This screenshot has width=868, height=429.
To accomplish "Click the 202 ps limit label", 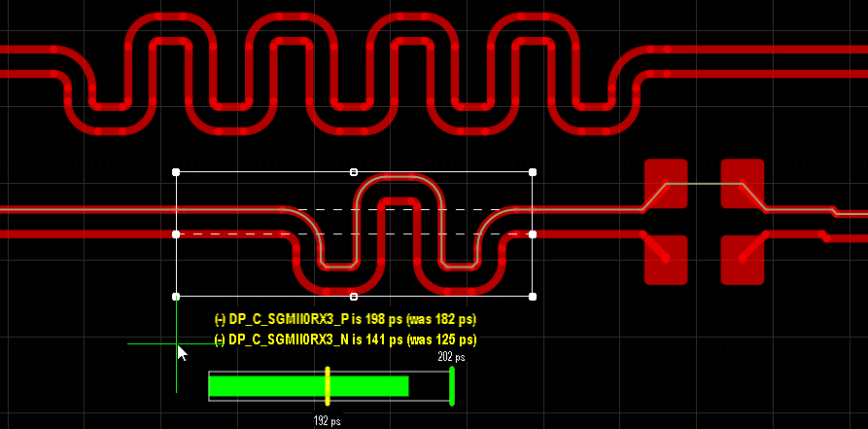I will coord(451,358).
